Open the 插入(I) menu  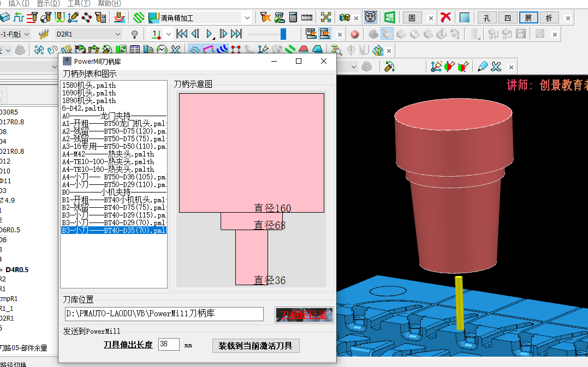19,3
